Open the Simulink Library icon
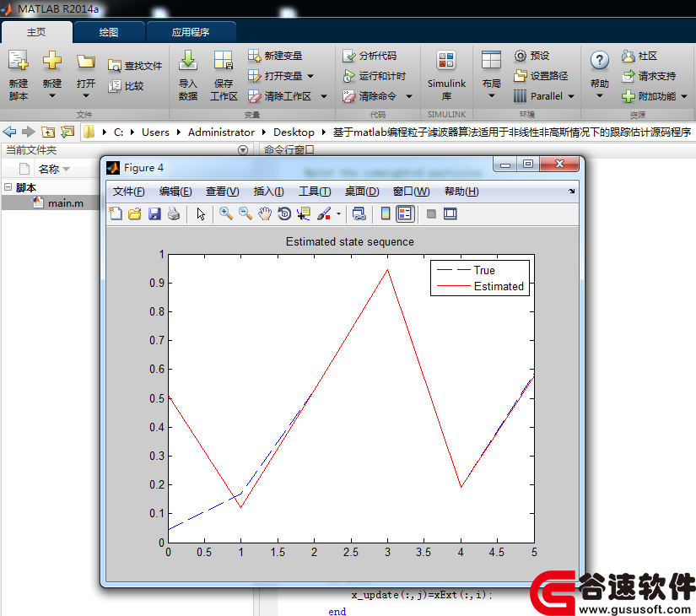Image resolution: width=696 pixels, height=616 pixels. pyautogui.click(x=446, y=61)
